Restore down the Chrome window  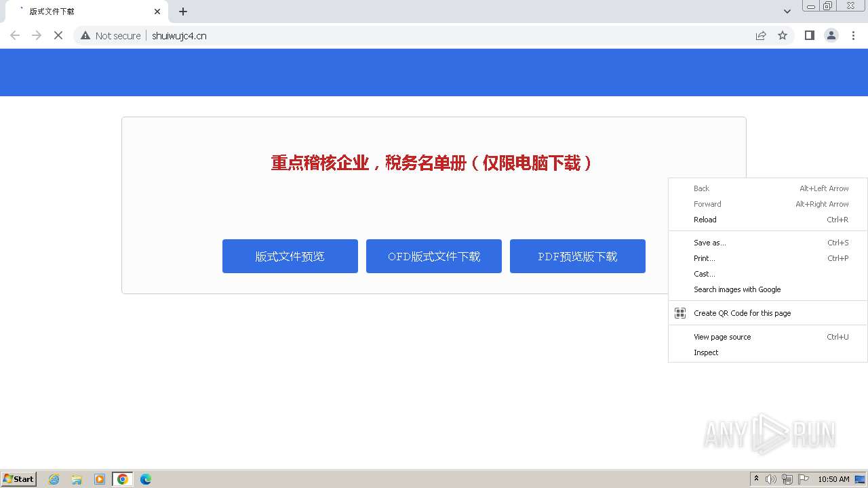click(x=828, y=6)
